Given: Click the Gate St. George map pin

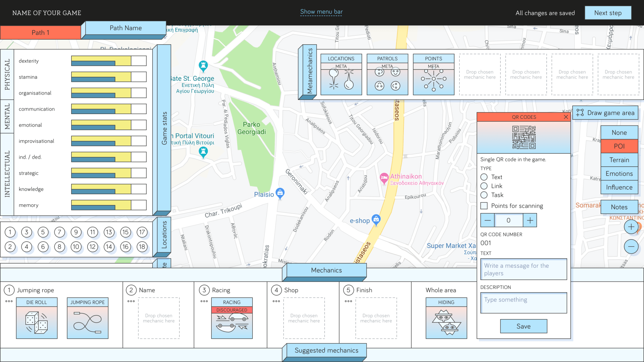Looking at the screenshot, I should [x=203, y=66].
